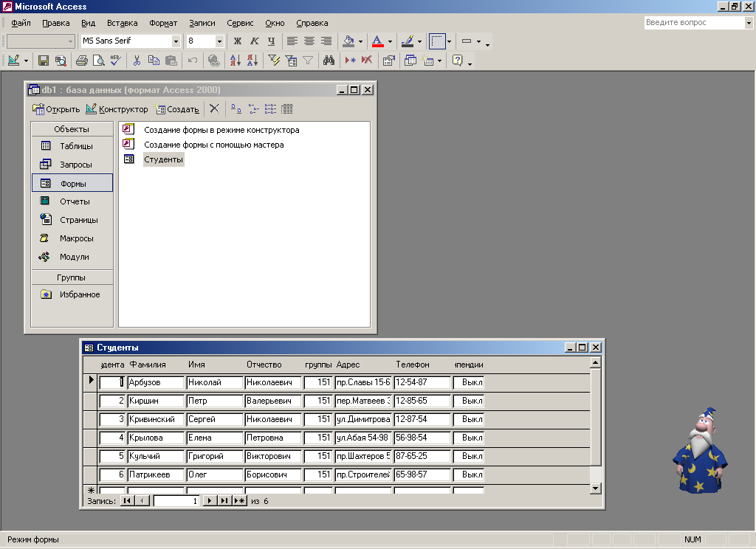
Task: Apply the red font color
Action: (x=377, y=41)
